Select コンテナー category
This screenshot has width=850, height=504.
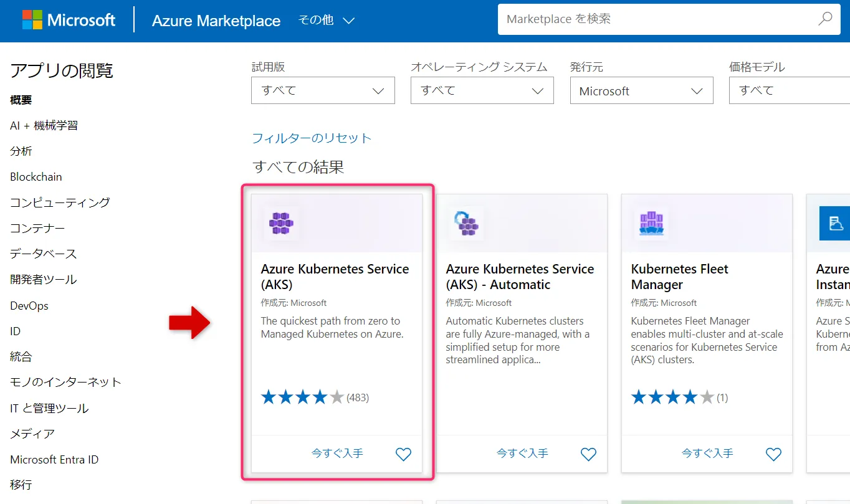[x=37, y=228]
